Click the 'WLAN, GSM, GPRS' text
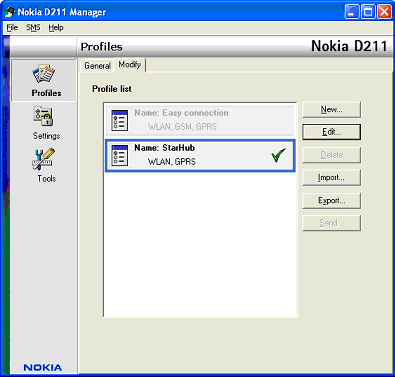Image resolution: width=395 pixels, height=377 pixels. click(x=182, y=127)
